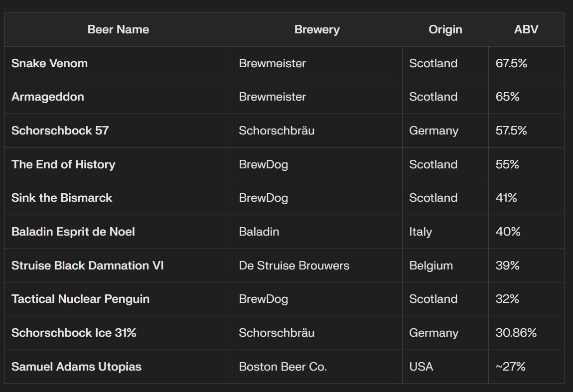This screenshot has width=573, height=392.
Task: Click the Italy origin cell
Action: coord(421,232)
